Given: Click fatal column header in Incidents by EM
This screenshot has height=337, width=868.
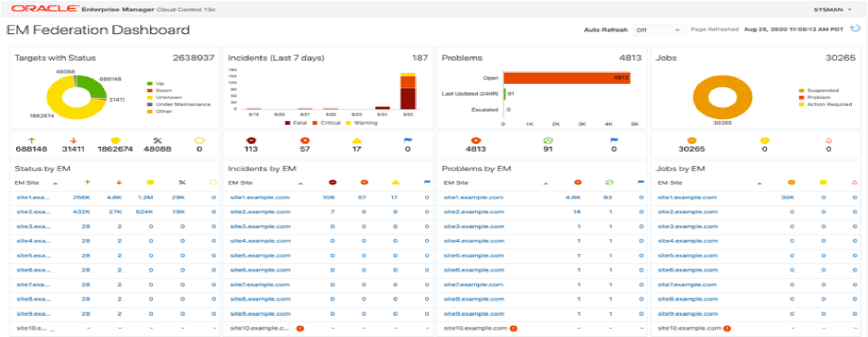Looking at the screenshot, I should (x=333, y=183).
